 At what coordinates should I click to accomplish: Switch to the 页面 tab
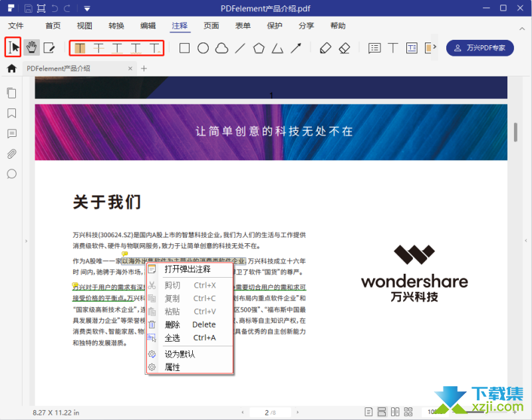coord(211,26)
